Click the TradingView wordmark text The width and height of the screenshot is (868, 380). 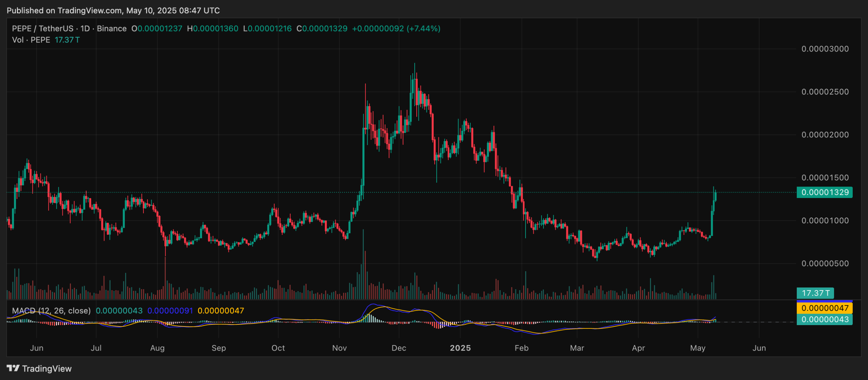coord(47,369)
